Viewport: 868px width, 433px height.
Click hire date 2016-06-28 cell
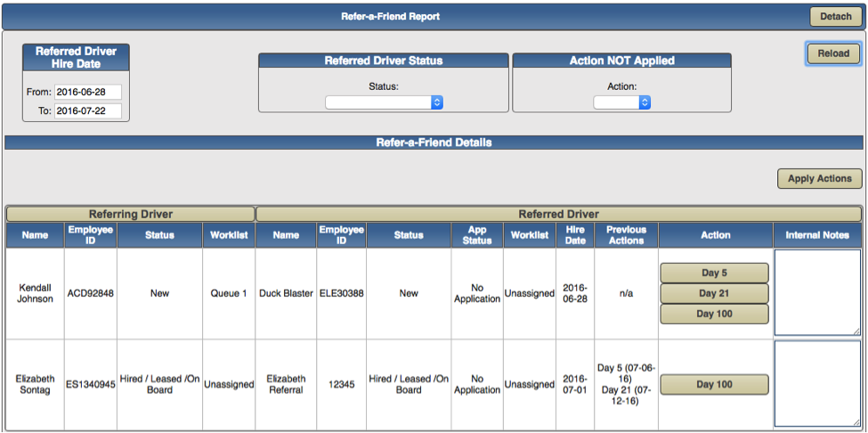tap(575, 293)
